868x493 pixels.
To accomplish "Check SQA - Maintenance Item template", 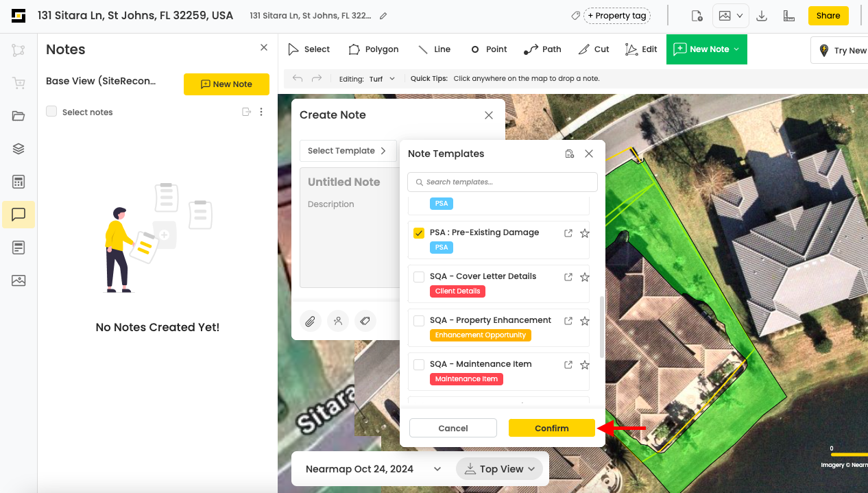I will [419, 365].
